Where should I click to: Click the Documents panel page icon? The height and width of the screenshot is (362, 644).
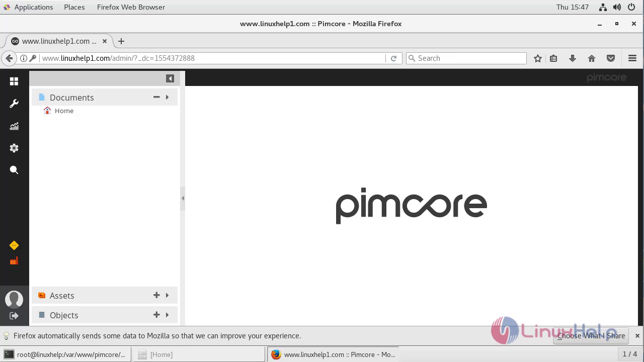[x=42, y=97]
